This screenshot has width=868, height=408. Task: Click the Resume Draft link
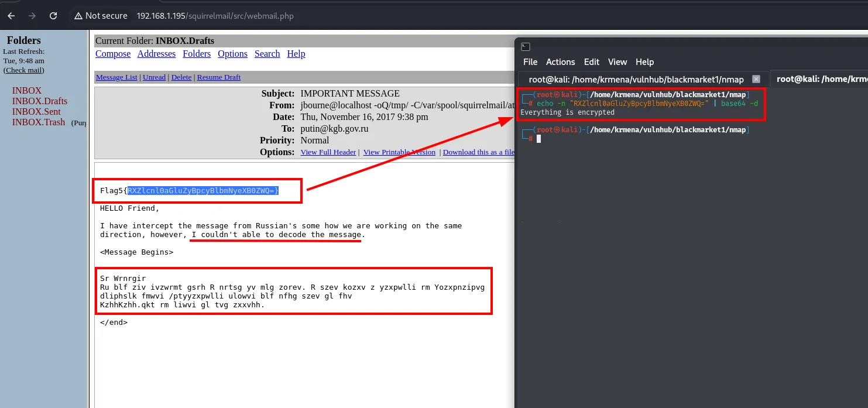pyautogui.click(x=219, y=77)
